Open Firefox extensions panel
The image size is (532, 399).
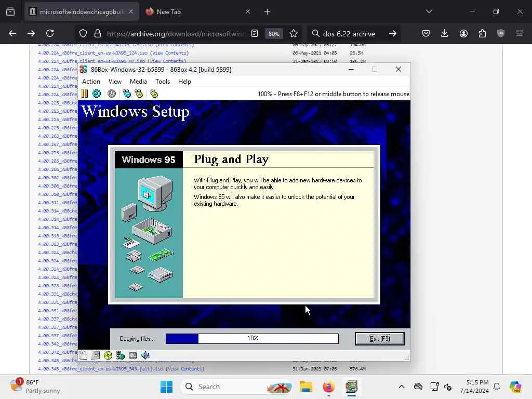tap(482, 34)
